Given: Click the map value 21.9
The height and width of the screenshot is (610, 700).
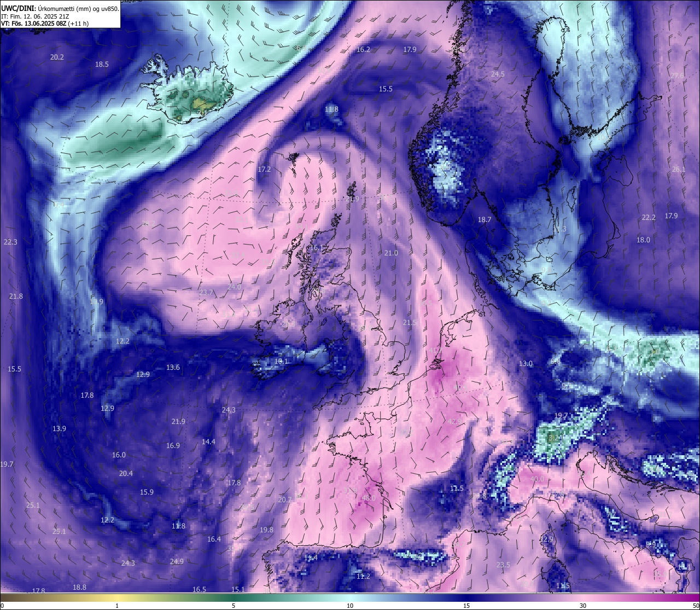Looking at the screenshot, I should pyautogui.click(x=178, y=422).
